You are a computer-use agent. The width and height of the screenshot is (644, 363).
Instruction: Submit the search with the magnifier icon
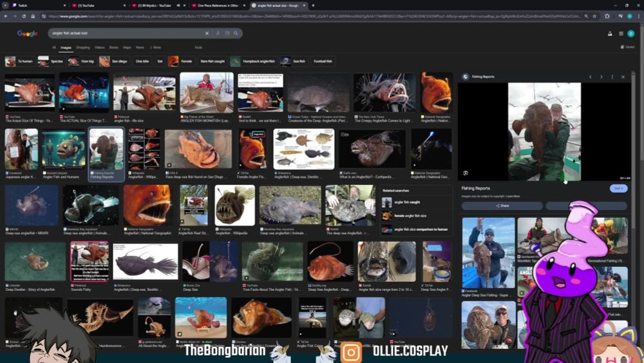pyautogui.click(x=236, y=34)
